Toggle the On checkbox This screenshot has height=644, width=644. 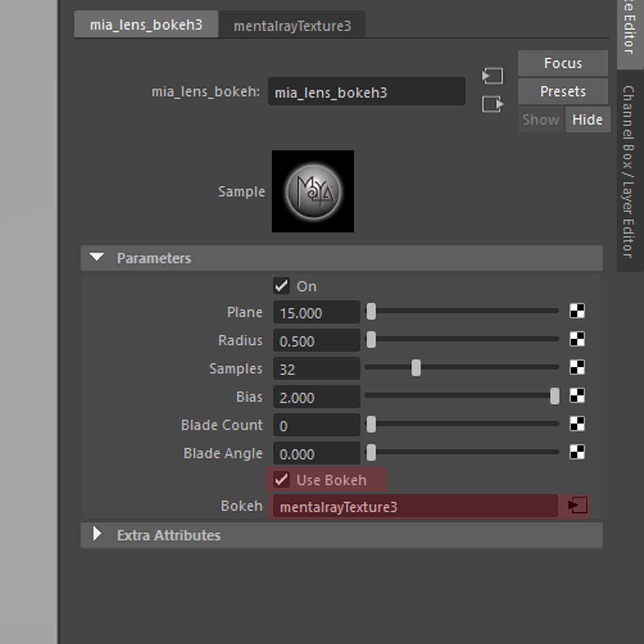pos(281,286)
